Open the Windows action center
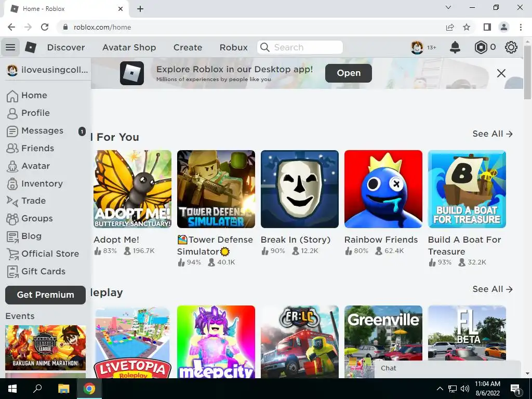This screenshot has width=532, height=399. pyautogui.click(x=515, y=389)
